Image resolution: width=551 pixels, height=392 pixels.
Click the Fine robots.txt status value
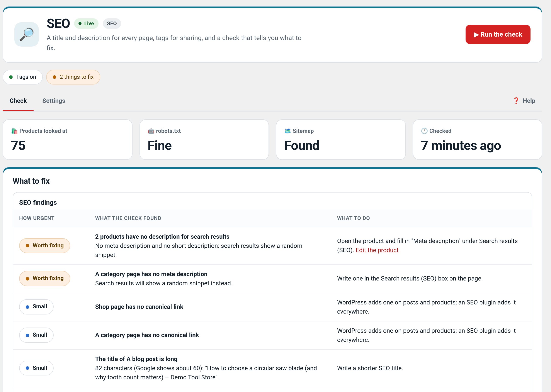click(160, 145)
